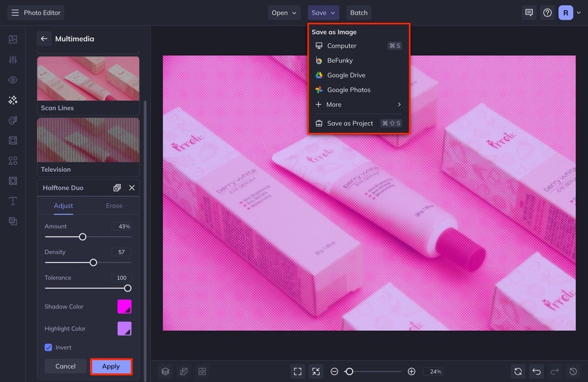The height and width of the screenshot is (382, 588).
Task: Switch to the Erase tab
Action: coord(114,206)
